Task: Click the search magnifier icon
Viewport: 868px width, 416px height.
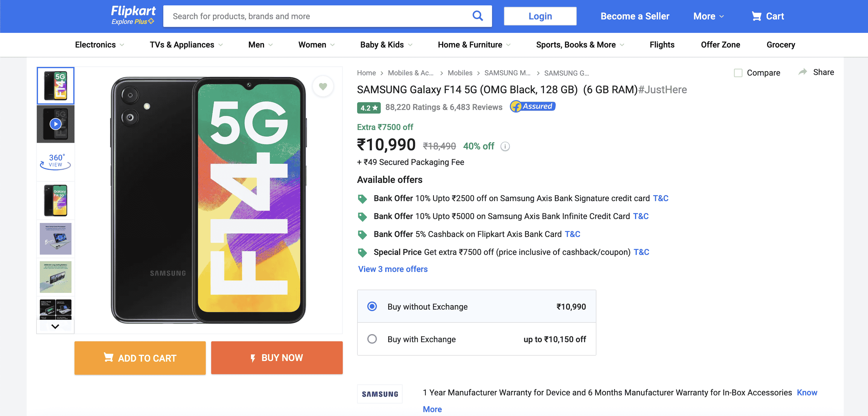Action: pos(477,16)
